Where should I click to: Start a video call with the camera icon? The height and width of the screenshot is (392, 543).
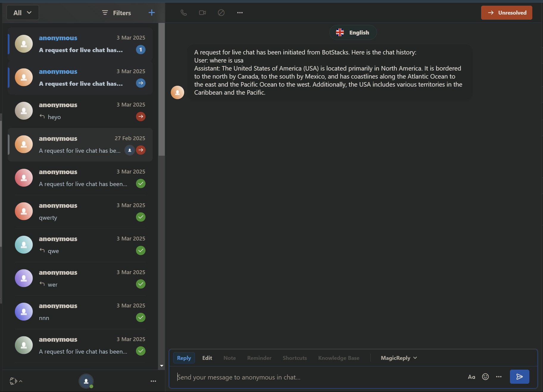pos(202,13)
